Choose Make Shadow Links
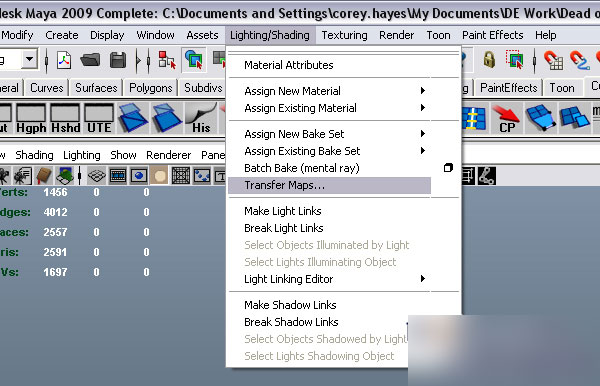This screenshot has height=386, width=600. [329, 305]
